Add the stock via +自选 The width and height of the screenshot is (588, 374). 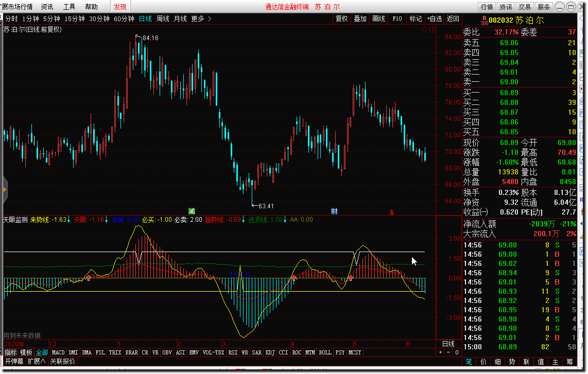pos(435,19)
